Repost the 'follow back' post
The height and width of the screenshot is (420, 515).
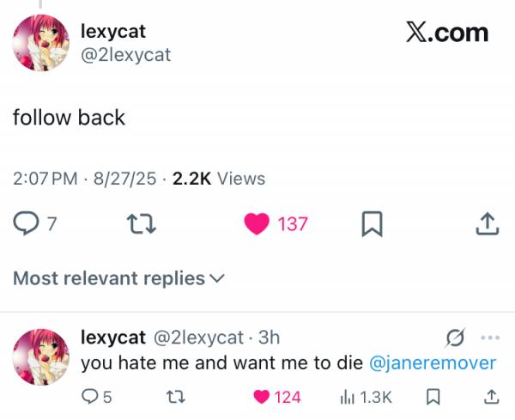click(x=142, y=224)
